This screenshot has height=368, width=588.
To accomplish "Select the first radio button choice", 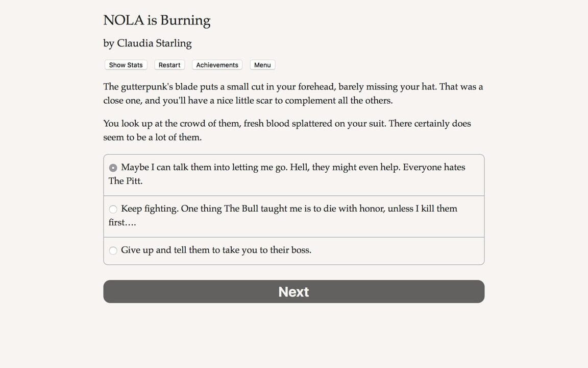I will tap(113, 167).
